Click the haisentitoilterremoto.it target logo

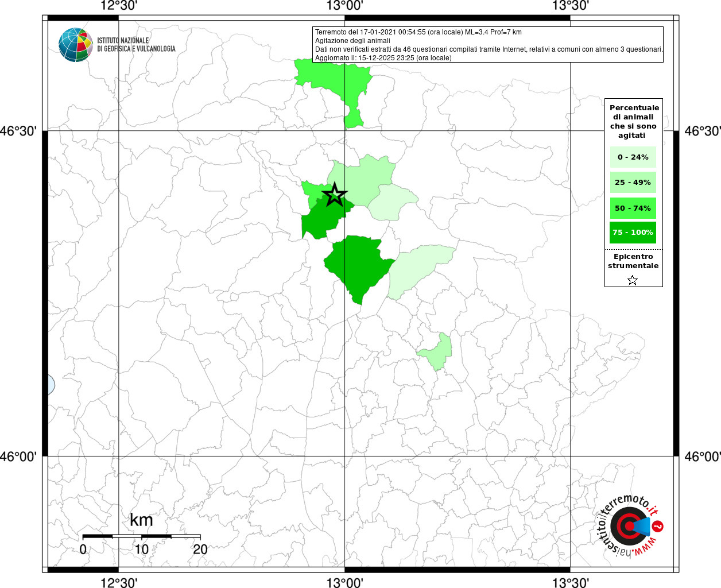630,526
